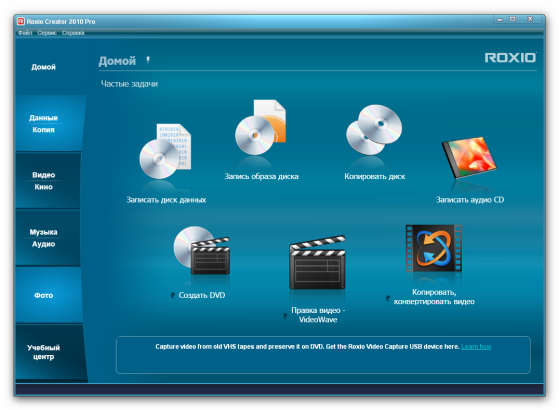559x410 pixels.
Task: Open the audio CD album-cover icon
Action: coord(469,157)
